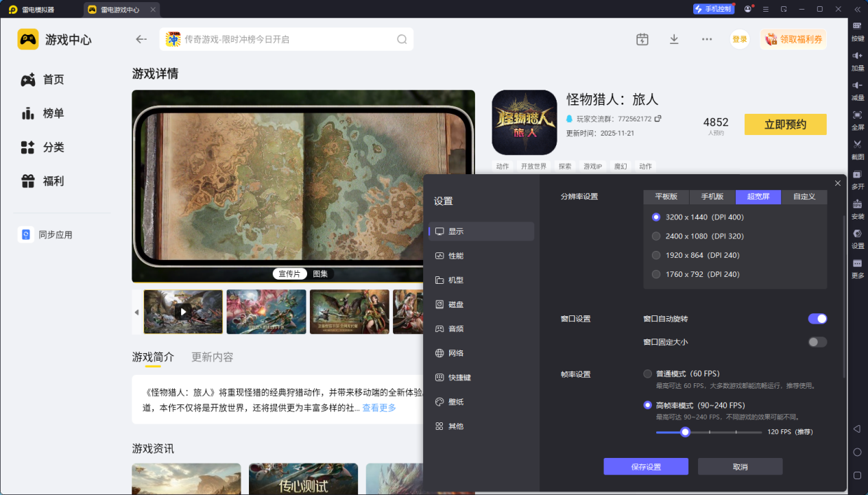Click the reserve now (立即预约) button

point(785,125)
